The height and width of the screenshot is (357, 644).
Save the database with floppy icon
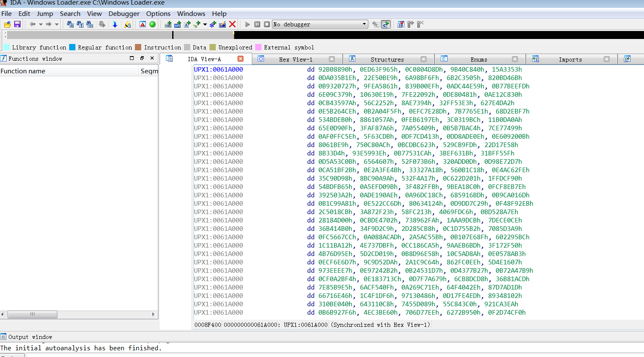pyautogui.click(x=17, y=24)
